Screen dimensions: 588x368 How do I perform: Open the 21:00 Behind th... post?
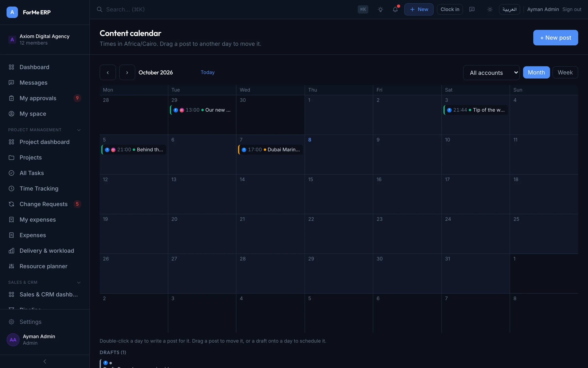[x=134, y=149]
